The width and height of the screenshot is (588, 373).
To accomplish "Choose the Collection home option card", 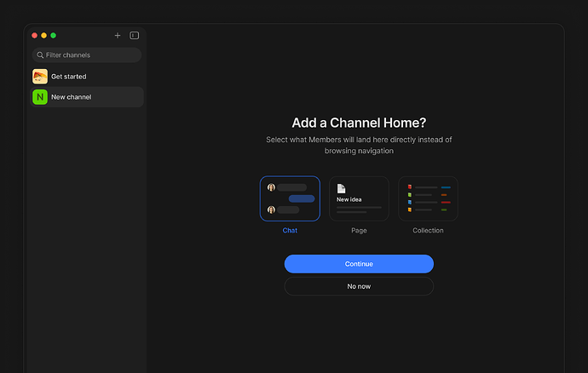I will (428, 198).
